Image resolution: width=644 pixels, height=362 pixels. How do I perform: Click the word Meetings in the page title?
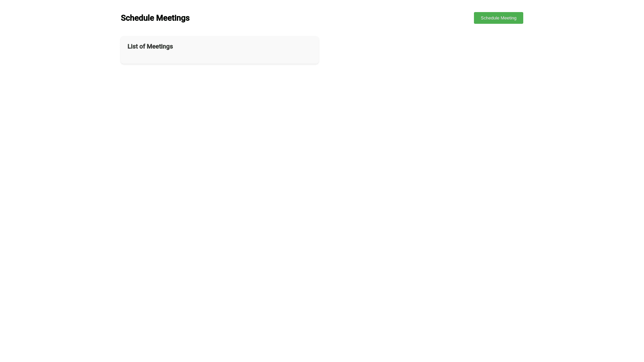click(172, 18)
